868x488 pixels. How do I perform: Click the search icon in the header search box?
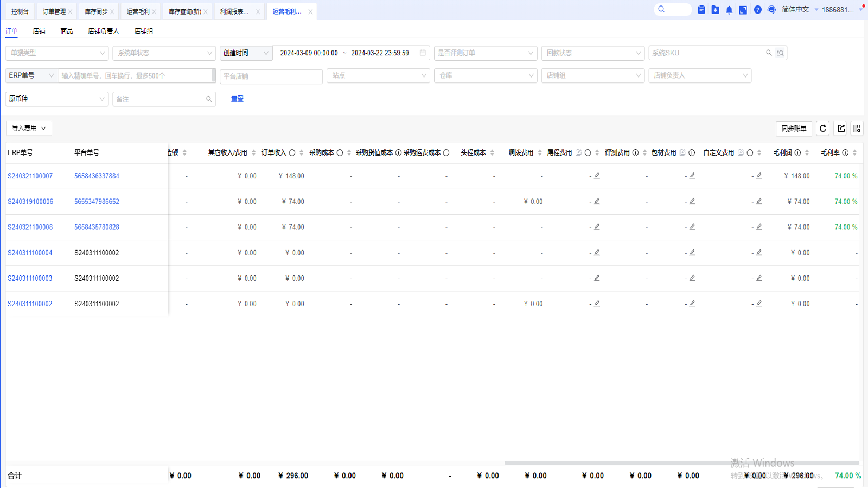pyautogui.click(x=661, y=9)
